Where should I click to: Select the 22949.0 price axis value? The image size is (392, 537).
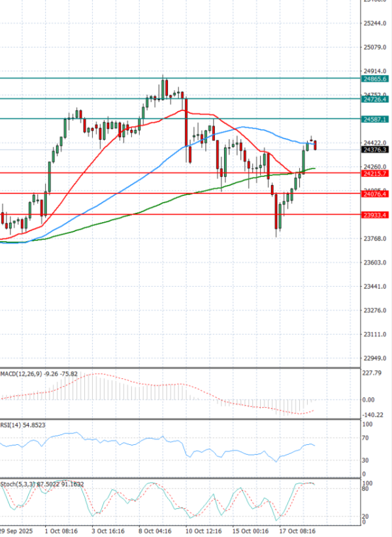click(375, 359)
